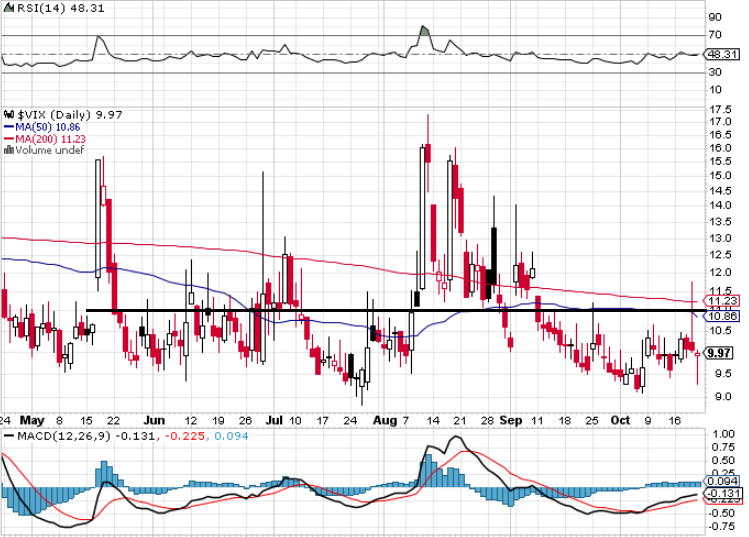Click the 10.5 price axis label
Screen dimensions: 749x537
tap(719, 330)
